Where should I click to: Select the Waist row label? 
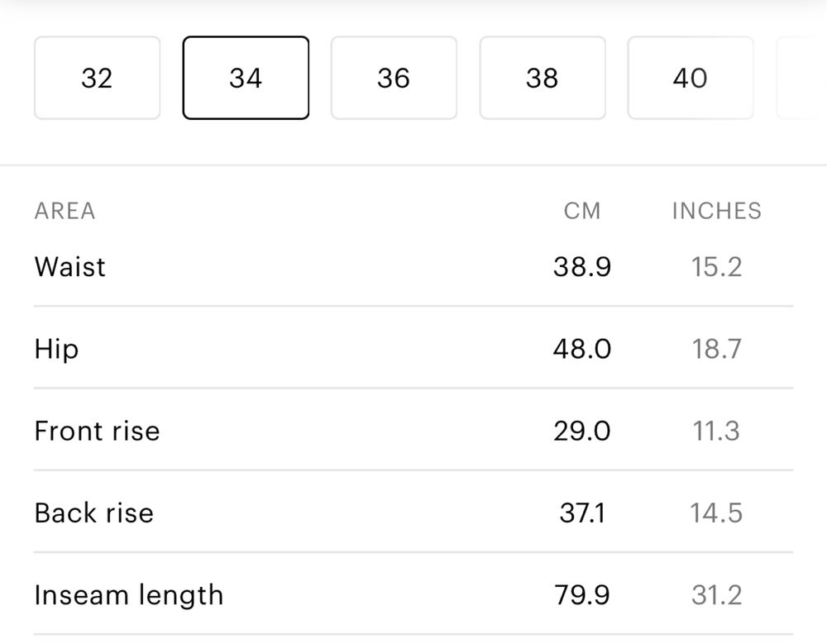pos(70,266)
